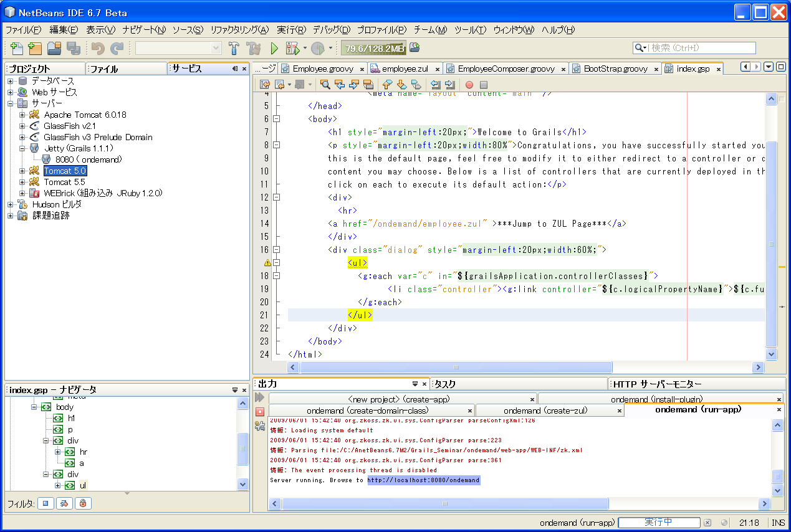Clean and build project with broom-hammer icon

coord(253,48)
